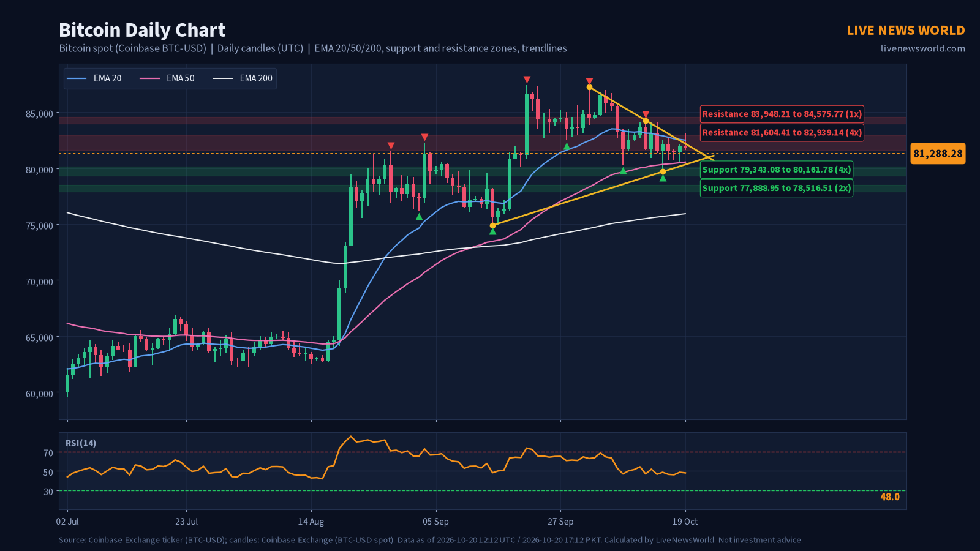This screenshot has height=551, width=980.
Task: Click the Bitcoin Daily Chart title
Action: click(x=142, y=30)
